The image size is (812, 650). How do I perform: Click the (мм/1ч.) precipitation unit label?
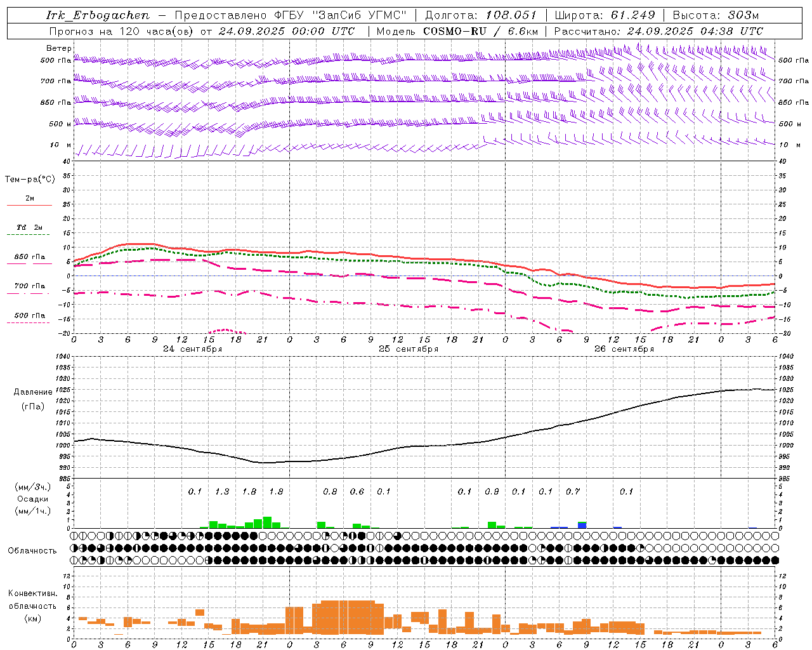click(x=33, y=511)
